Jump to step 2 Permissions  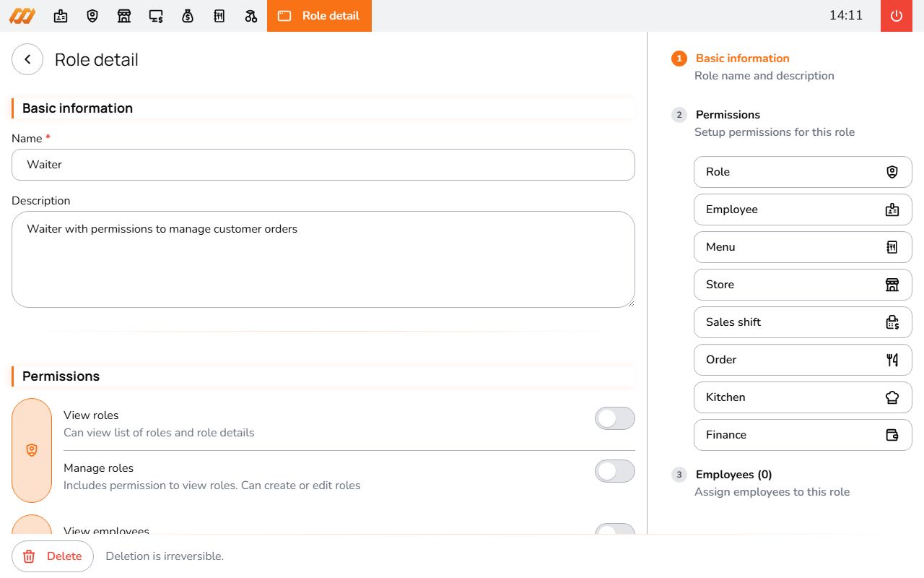(x=728, y=115)
